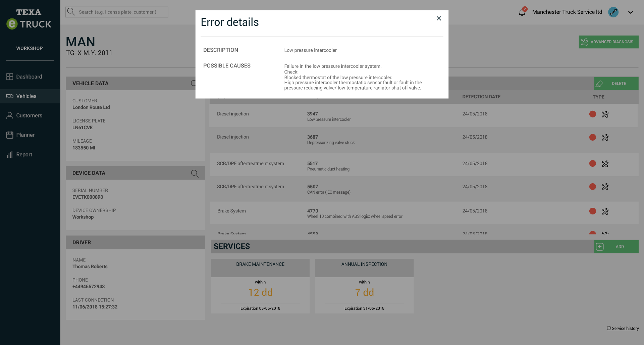
Task: Click the Add service button
Action: [x=616, y=247]
